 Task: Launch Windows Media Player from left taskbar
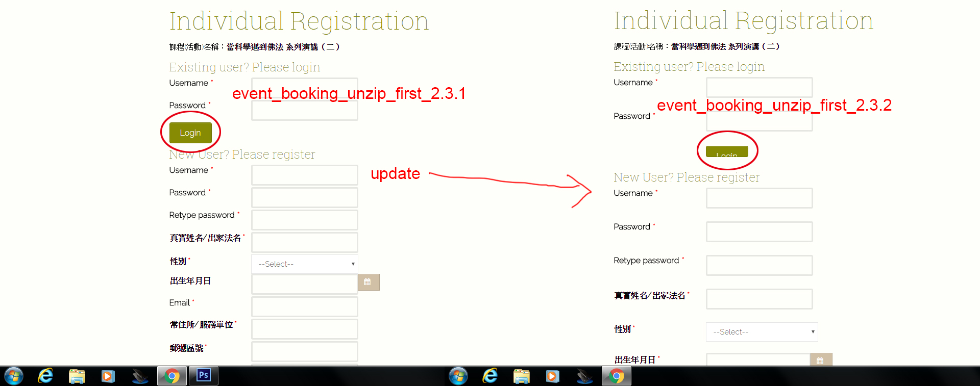click(x=108, y=376)
